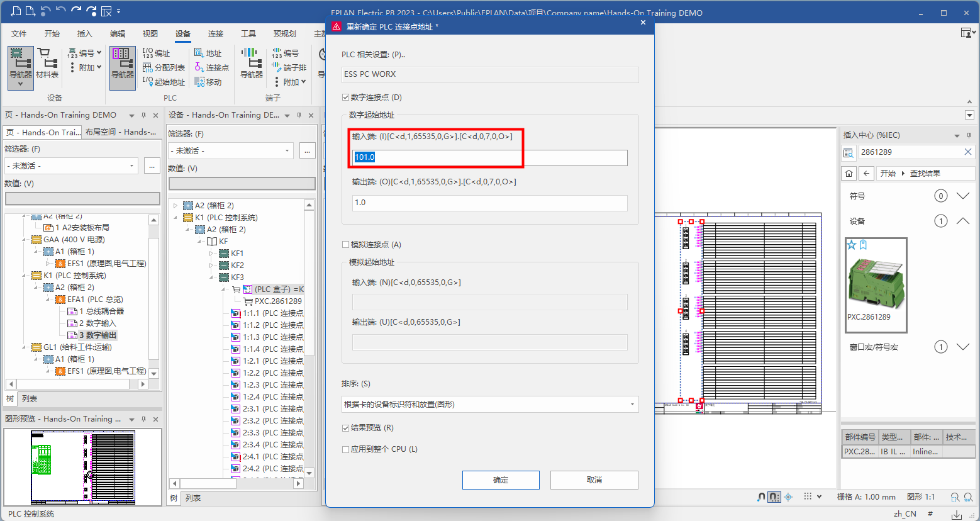
Task: Switch to the 视图 ribbon tab
Action: coord(150,33)
